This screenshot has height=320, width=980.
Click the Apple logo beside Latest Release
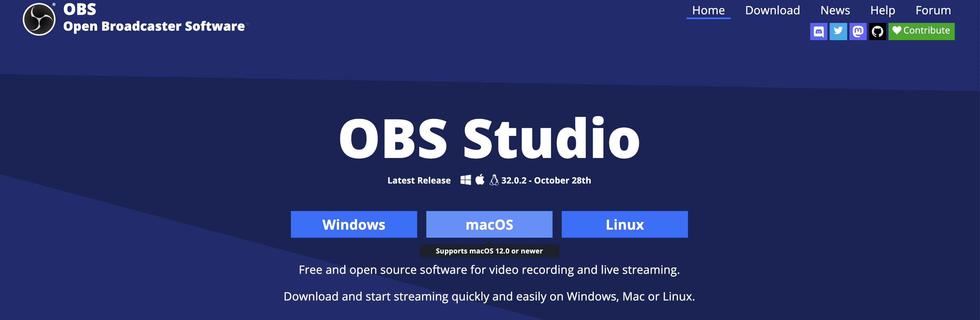[480, 180]
